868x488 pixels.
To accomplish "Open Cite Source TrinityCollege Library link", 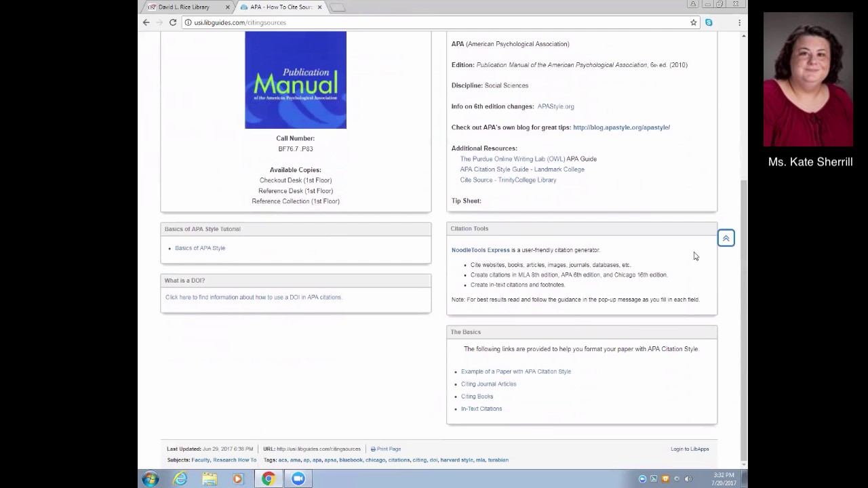I will [x=508, y=180].
